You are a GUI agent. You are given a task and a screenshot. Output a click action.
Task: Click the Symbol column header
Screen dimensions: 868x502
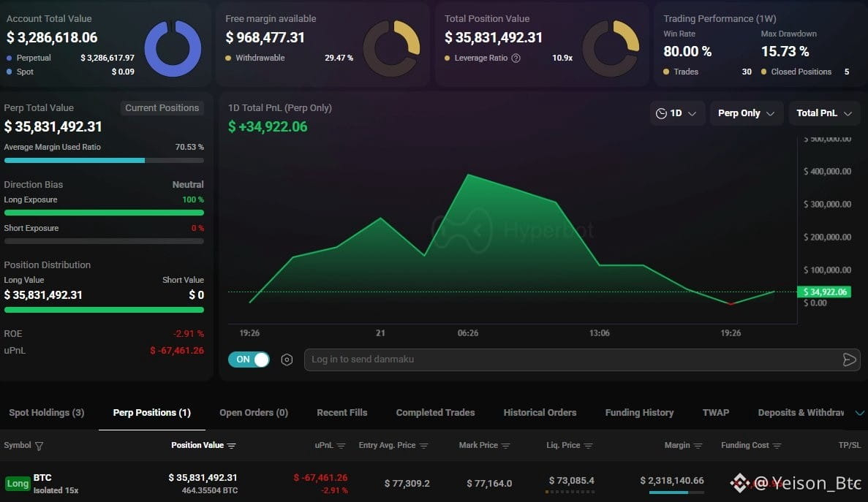18,445
